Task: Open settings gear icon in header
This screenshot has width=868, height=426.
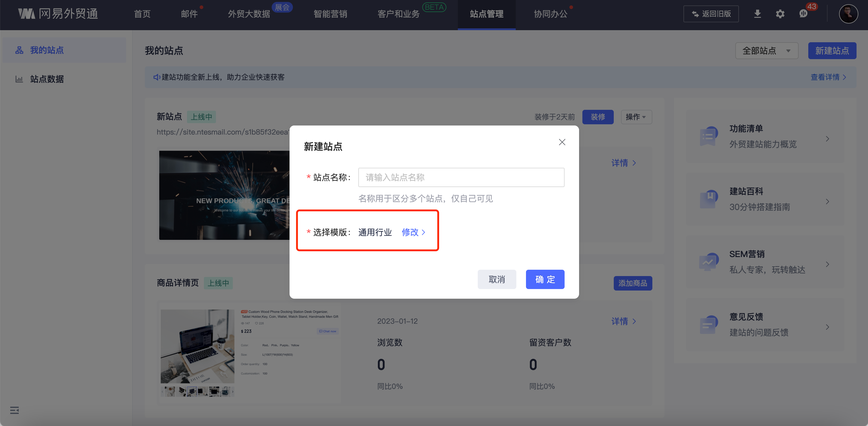Action: (780, 14)
